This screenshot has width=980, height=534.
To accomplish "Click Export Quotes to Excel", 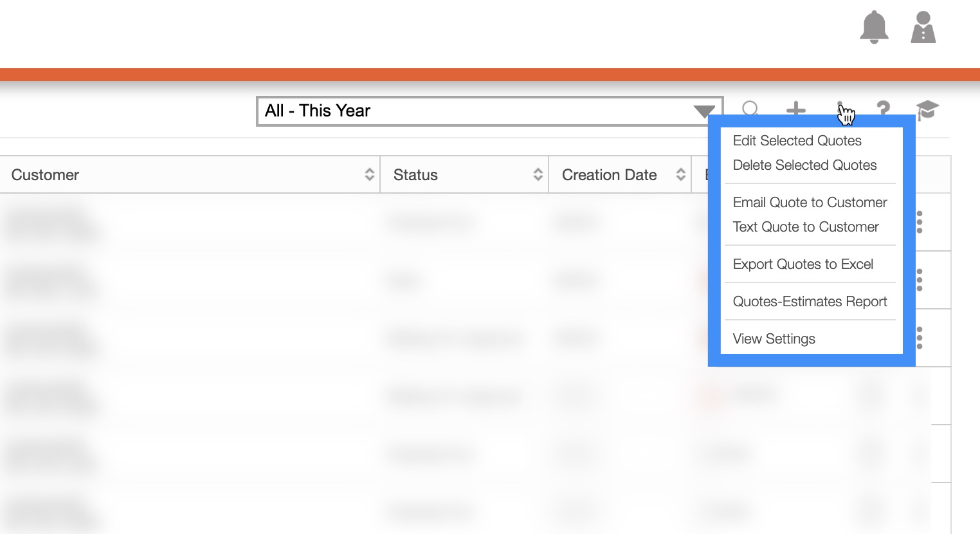I will pos(803,264).
